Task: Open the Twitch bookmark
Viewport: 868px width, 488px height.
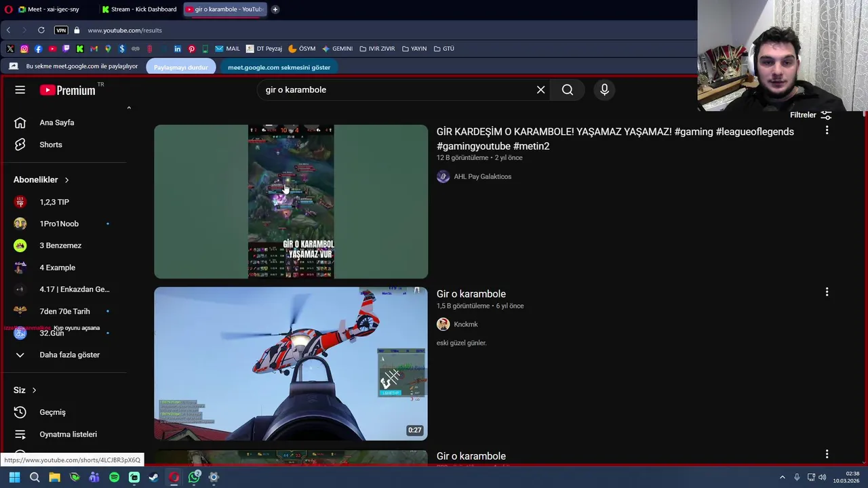Action: pyautogui.click(x=66, y=49)
